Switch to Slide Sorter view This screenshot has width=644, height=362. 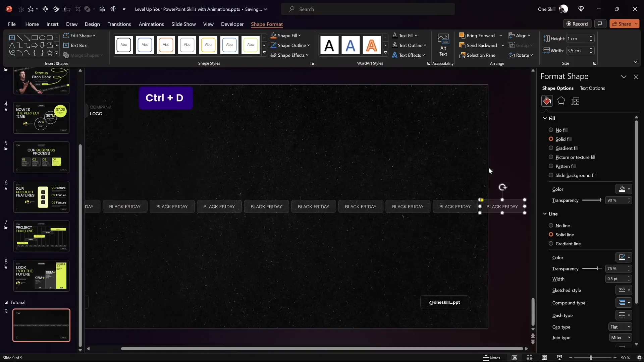[x=529, y=358]
